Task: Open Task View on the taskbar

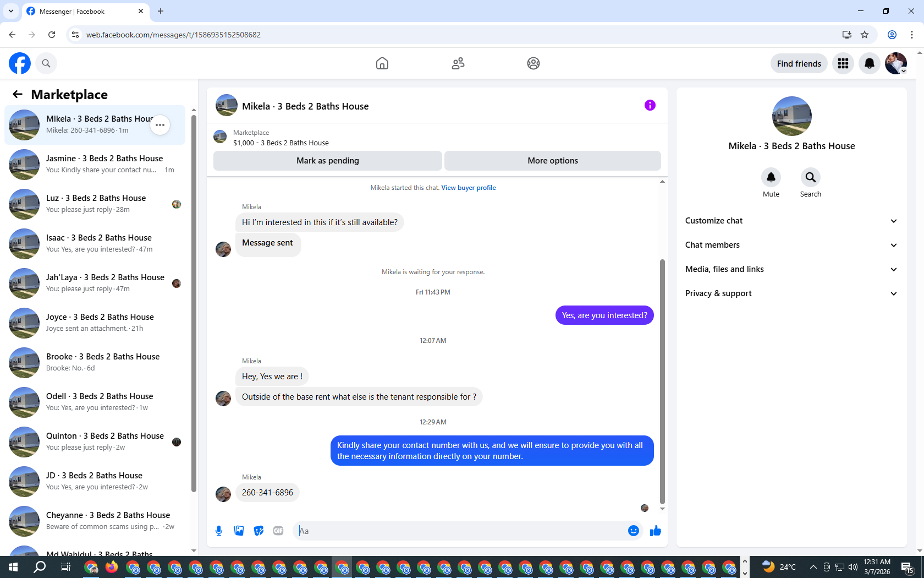Action: tap(65, 567)
